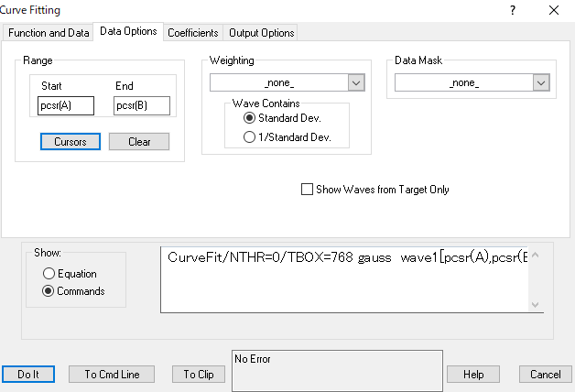Select the Output Options tab
575x392 pixels.
pos(261,33)
